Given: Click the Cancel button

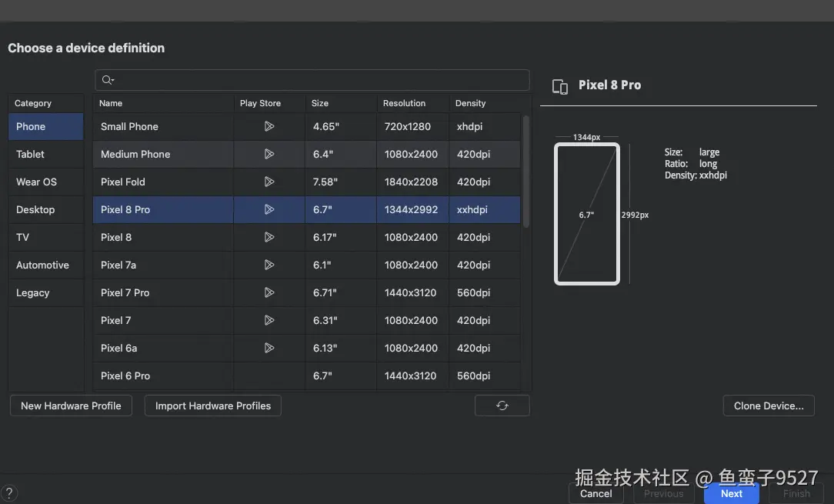Looking at the screenshot, I should tap(595, 493).
